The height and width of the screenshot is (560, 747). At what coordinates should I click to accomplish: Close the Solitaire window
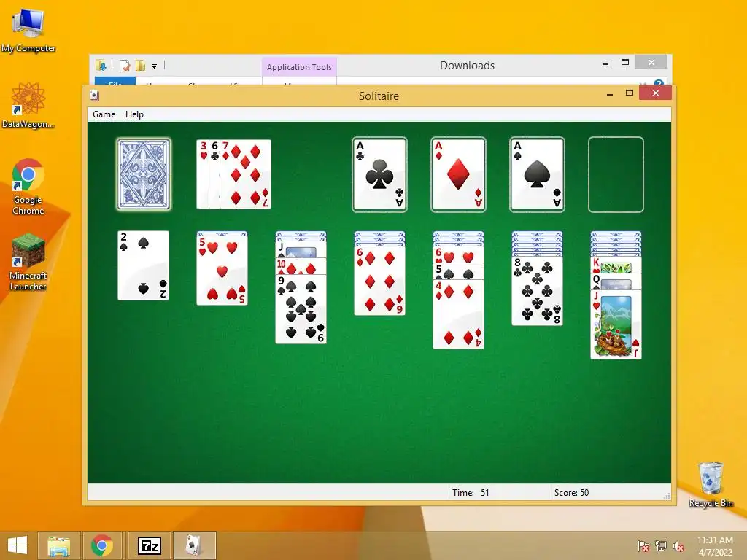click(x=656, y=93)
